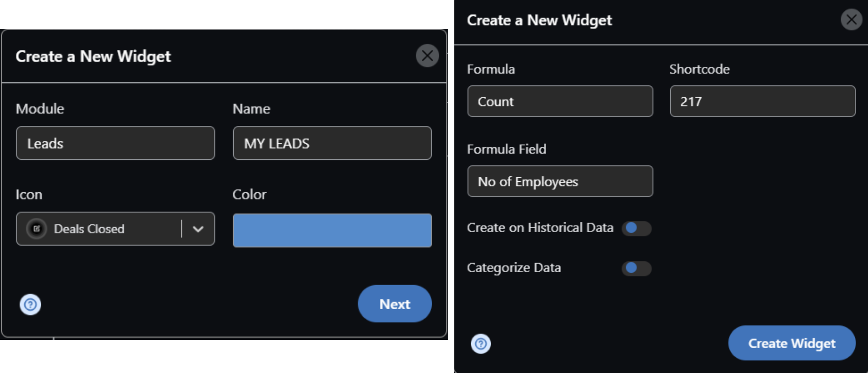This screenshot has height=373, width=868.
Task: Open Formula Field selector showing No of Employees
Action: (x=560, y=181)
